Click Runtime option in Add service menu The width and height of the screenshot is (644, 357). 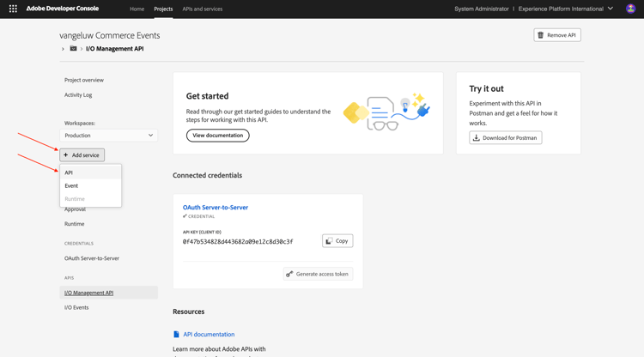pos(90,199)
